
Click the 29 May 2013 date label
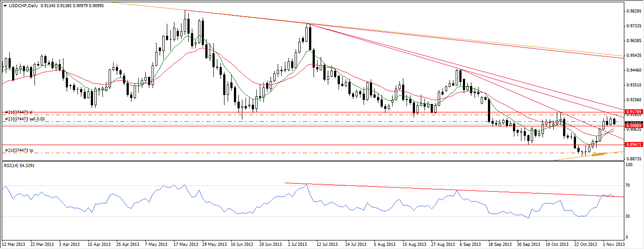[x=214, y=245]
